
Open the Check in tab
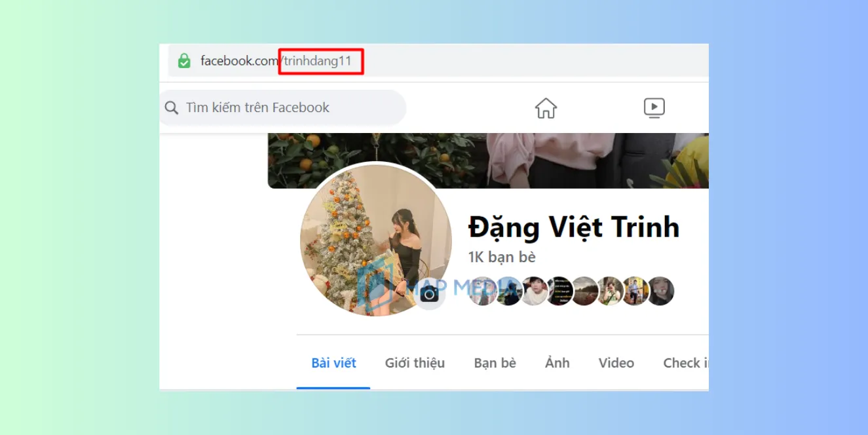685,363
